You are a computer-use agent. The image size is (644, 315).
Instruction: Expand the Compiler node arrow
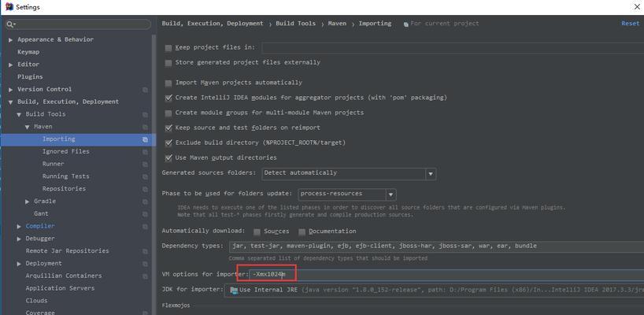[19, 226]
